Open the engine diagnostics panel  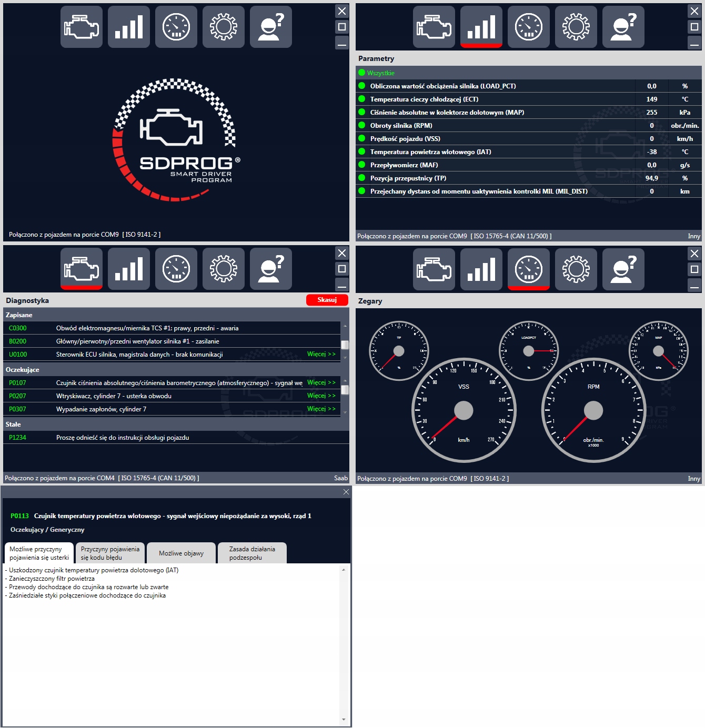82,26
